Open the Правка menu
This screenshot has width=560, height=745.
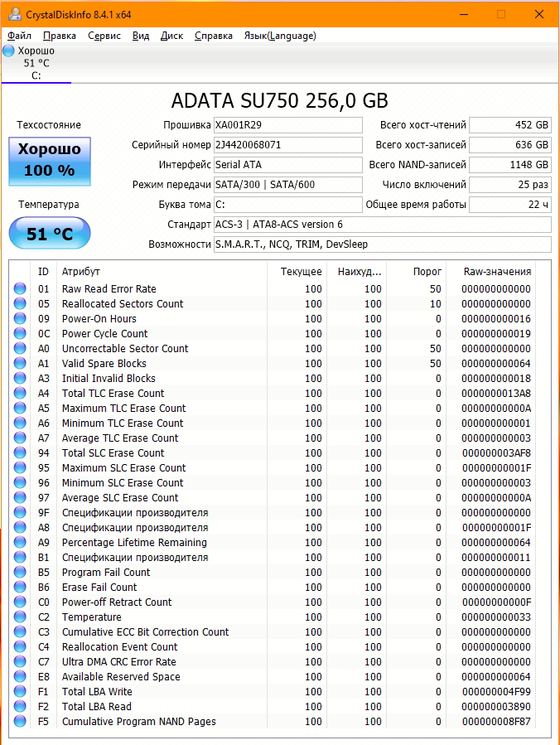[60, 36]
